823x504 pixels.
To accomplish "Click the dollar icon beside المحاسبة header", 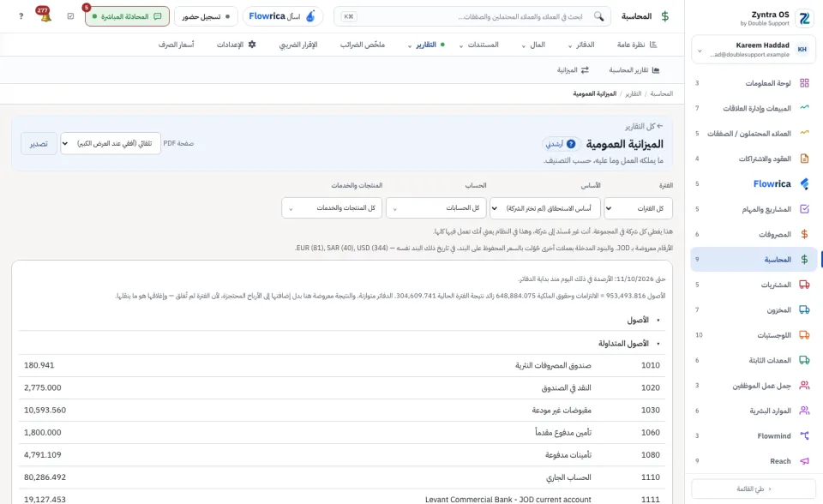I will (665, 16).
